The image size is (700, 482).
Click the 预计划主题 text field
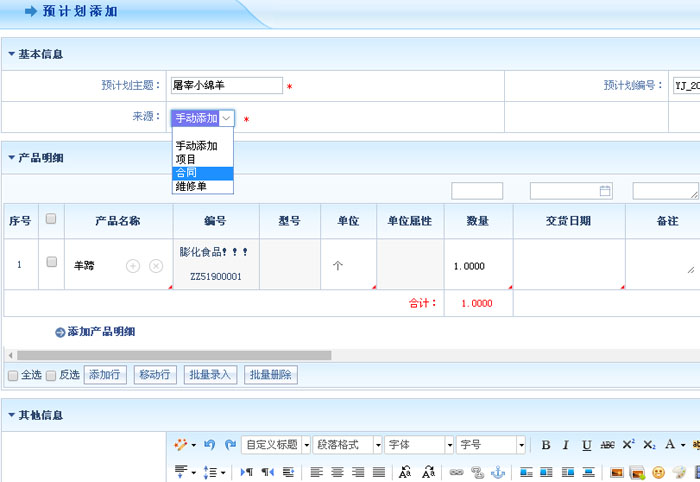tap(226, 86)
